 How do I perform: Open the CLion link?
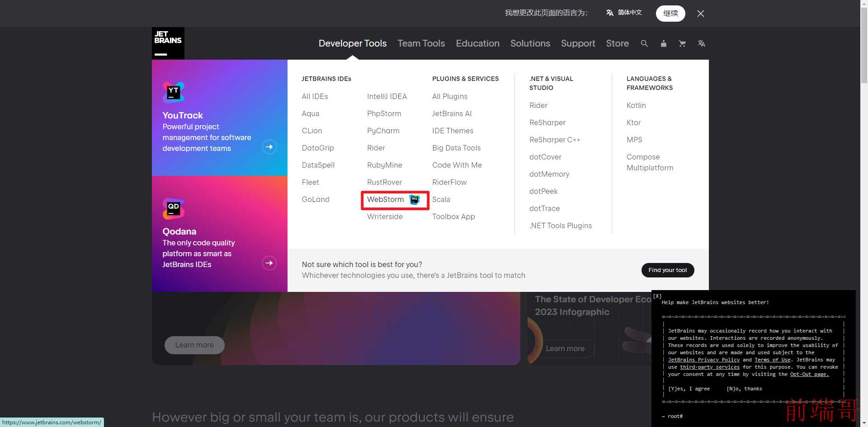312,131
